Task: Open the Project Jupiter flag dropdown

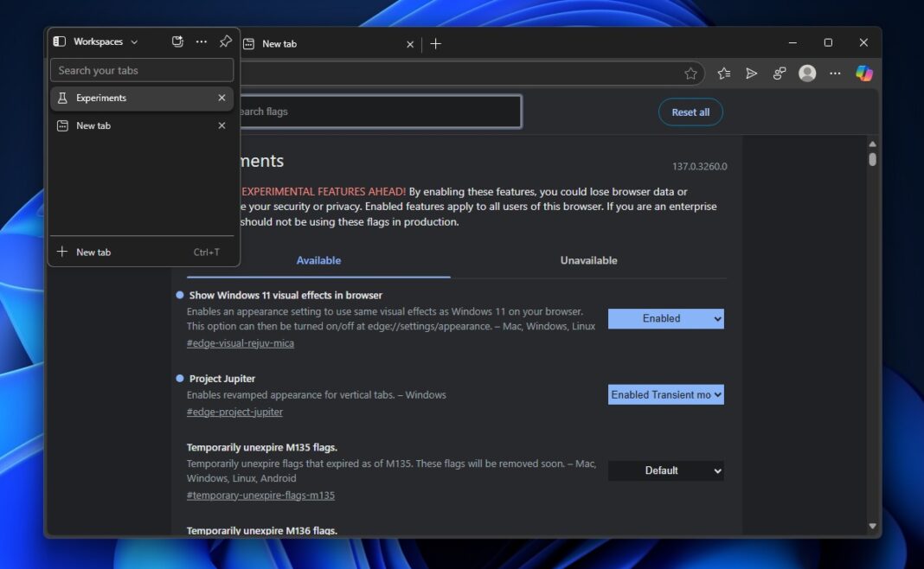Action: click(665, 394)
